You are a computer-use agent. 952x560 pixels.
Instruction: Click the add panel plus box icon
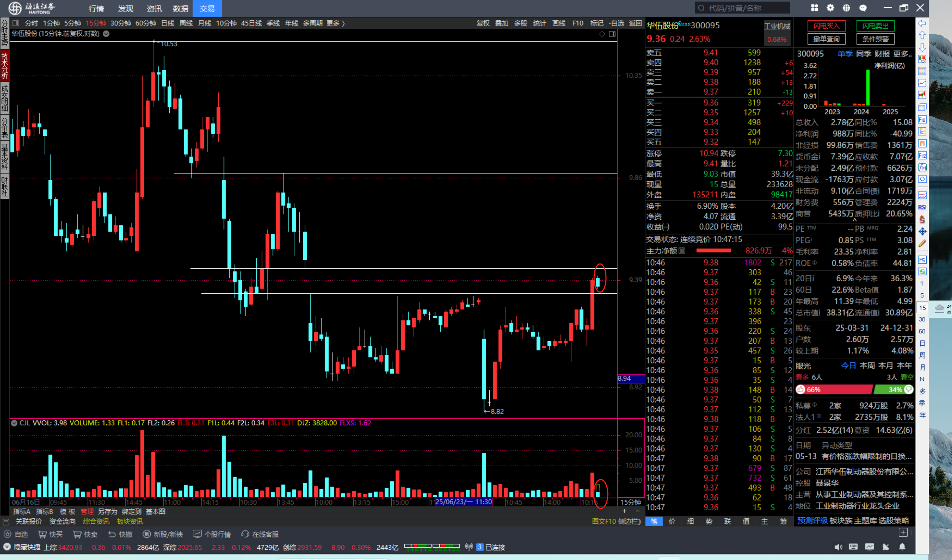pyautogui.click(x=903, y=532)
